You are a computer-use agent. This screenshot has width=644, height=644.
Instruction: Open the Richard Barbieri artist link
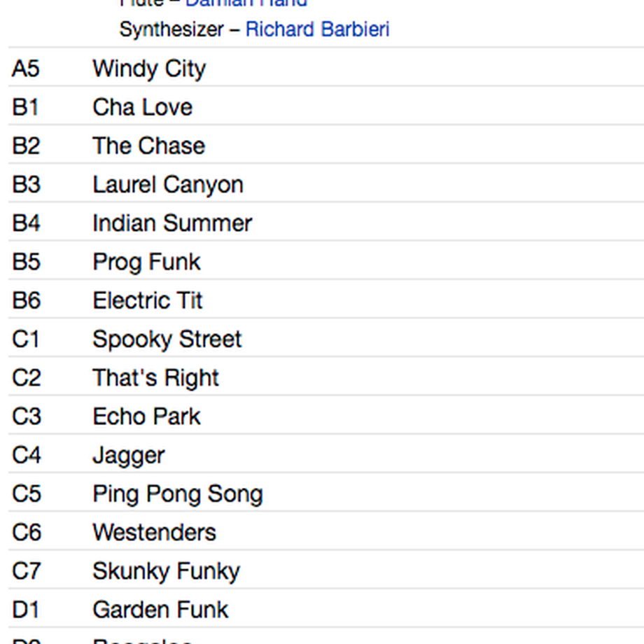pyautogui.click(x=317, y=29)
